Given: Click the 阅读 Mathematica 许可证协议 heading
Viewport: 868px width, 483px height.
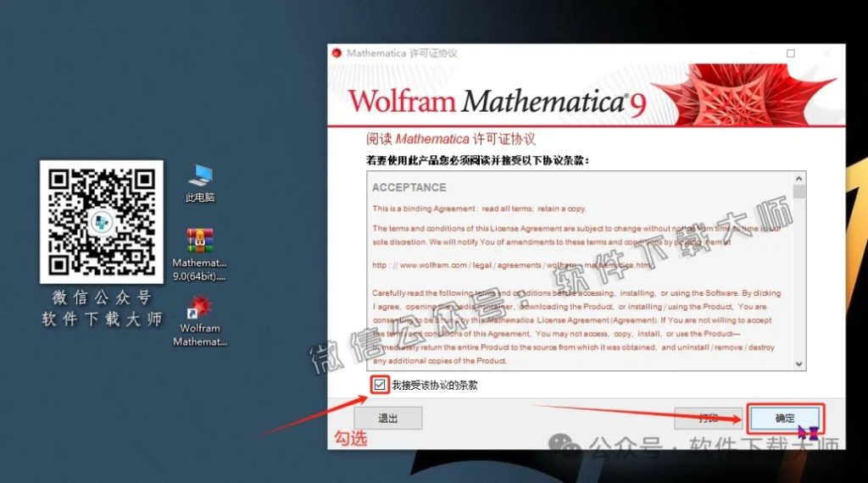Looking at the screenshot, I should click(451, 139).
